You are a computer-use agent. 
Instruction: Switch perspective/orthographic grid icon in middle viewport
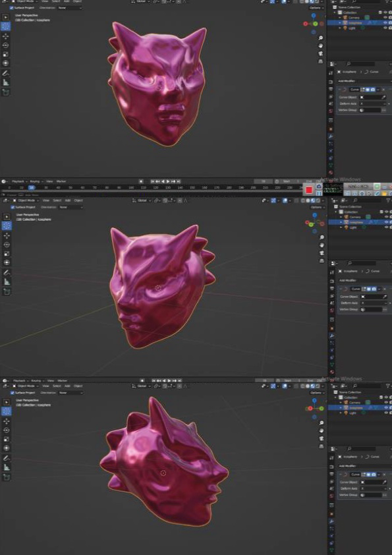click(322, 260)
